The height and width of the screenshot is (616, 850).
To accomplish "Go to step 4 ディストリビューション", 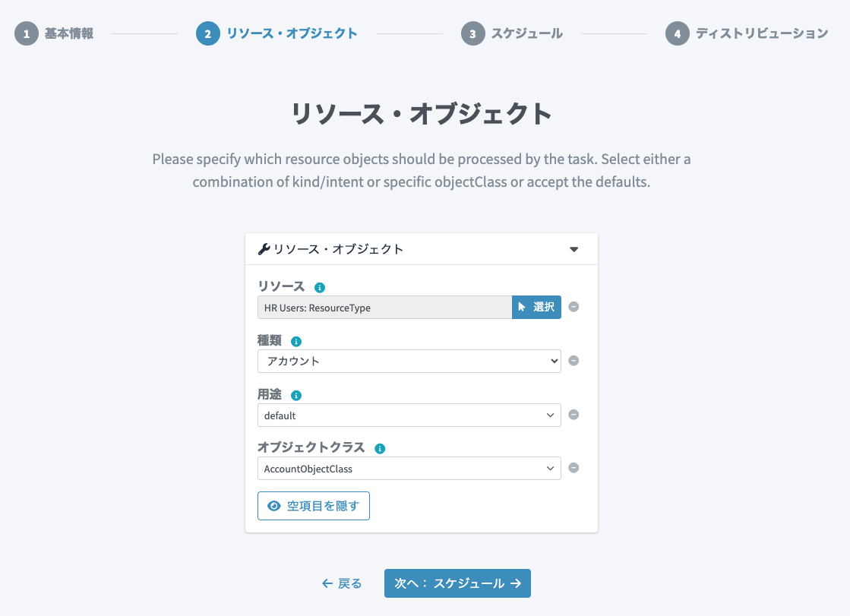I will (747, 33).
